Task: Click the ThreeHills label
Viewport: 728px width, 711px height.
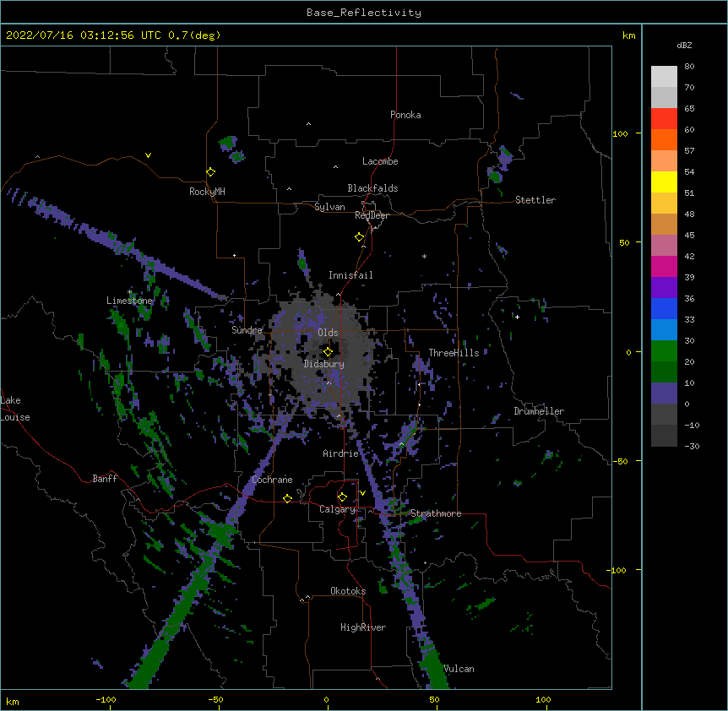Action: pos(454,353)
